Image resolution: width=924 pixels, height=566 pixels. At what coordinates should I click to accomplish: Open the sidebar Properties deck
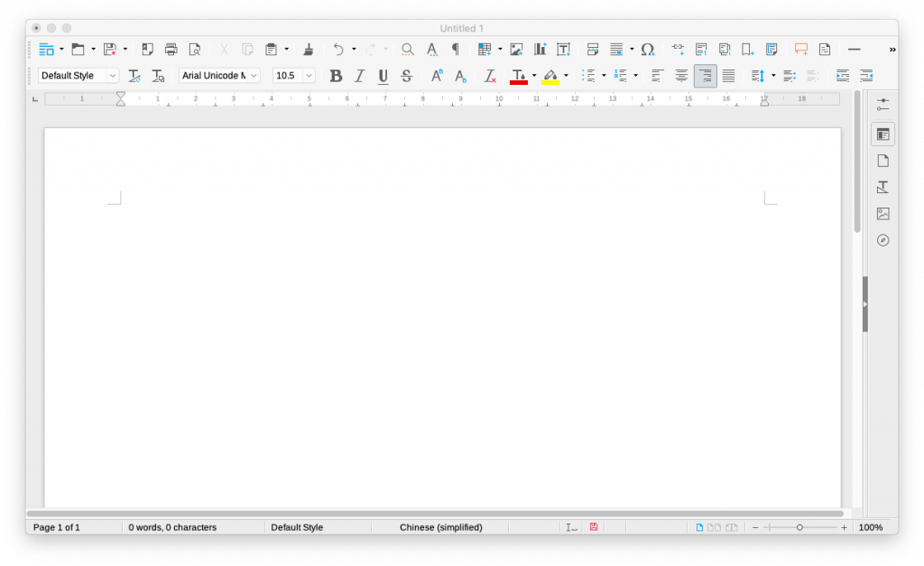[x=882, y=135]
